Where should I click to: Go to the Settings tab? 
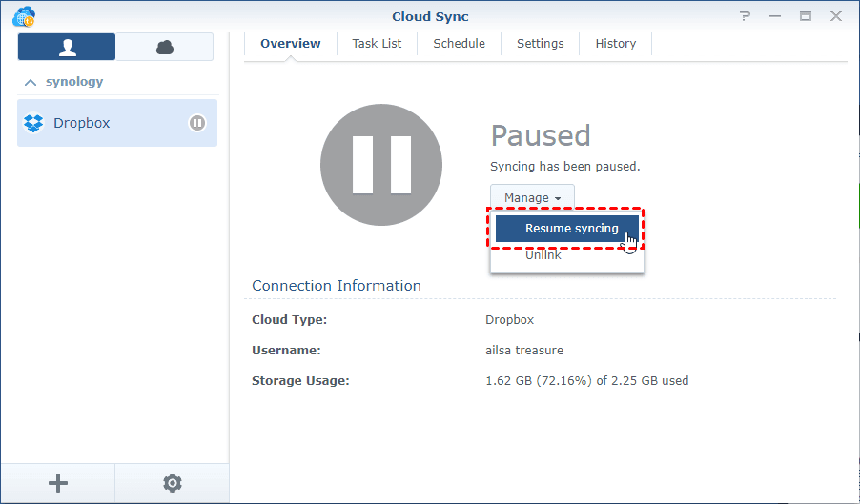click(541, 44)
